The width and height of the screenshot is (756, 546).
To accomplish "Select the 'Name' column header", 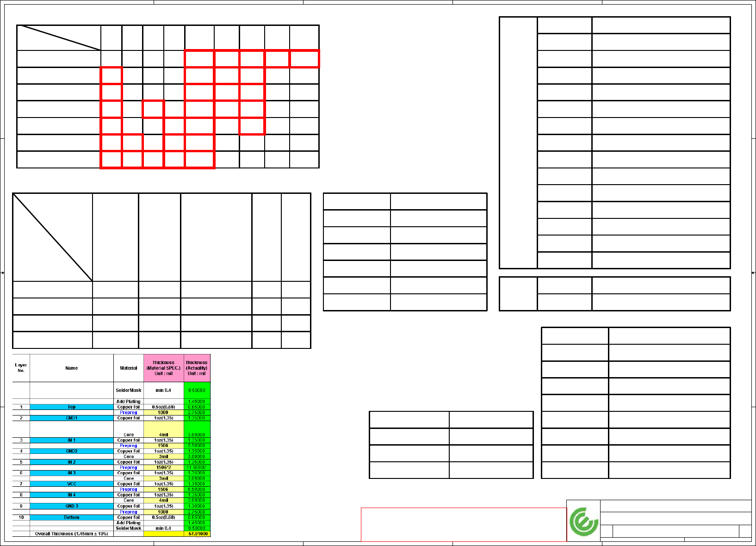I will coord(72,368).
